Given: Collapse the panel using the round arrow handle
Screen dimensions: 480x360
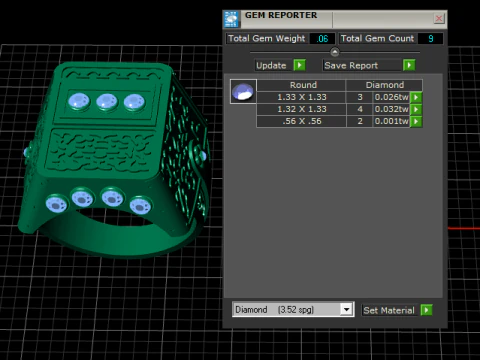Looking at the screenshot, I should tap(335, 52).
